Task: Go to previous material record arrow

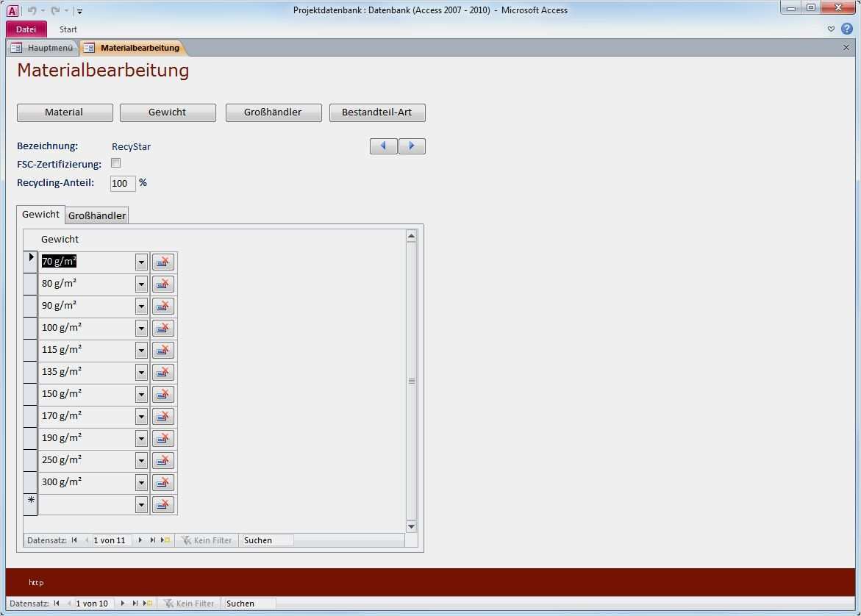Action: tap(383, 146)
